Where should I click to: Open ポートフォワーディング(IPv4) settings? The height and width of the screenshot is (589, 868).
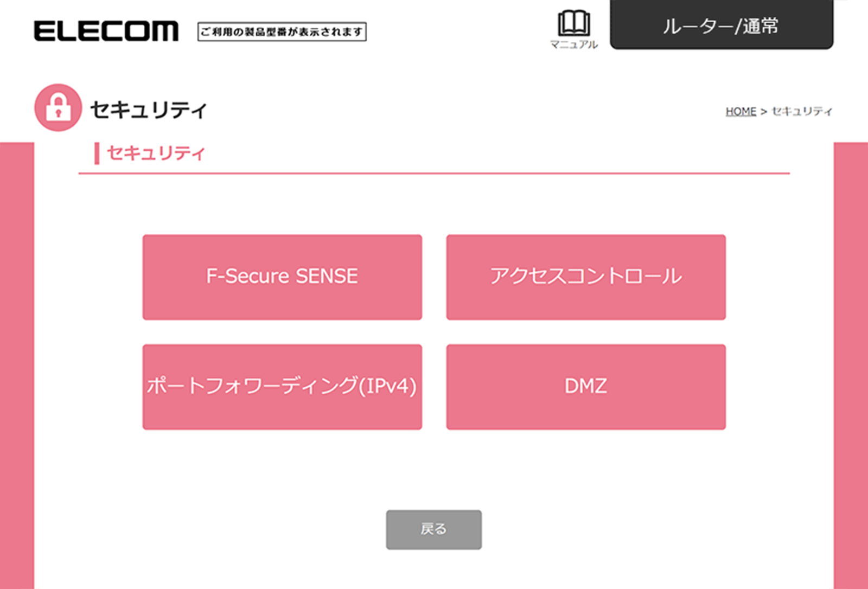point(282,387)
